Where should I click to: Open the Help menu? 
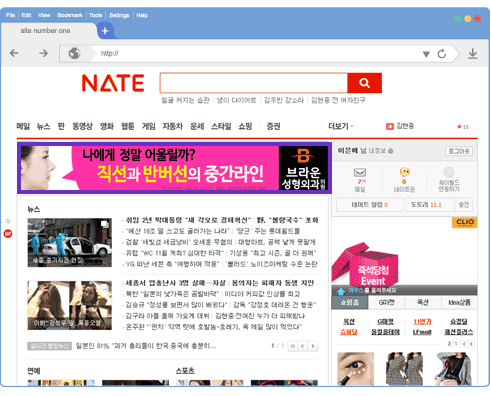coord(142,15)
